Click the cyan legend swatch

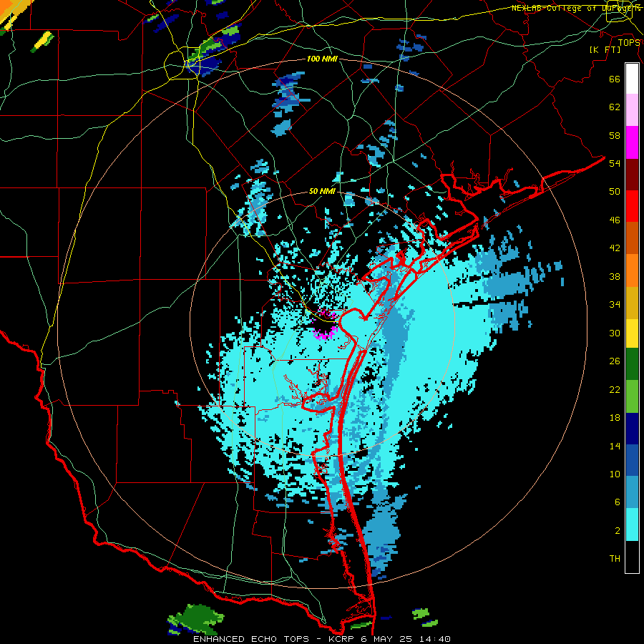pos(632,525)
